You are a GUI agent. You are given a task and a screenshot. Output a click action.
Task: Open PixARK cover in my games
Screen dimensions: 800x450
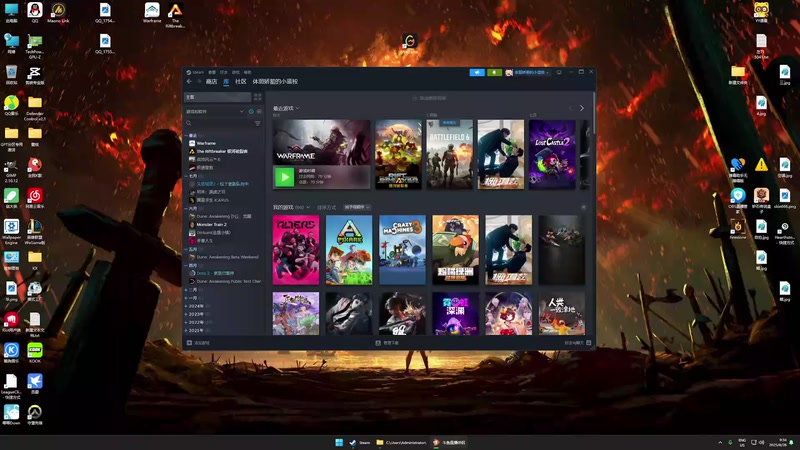(x=349, y=250)
